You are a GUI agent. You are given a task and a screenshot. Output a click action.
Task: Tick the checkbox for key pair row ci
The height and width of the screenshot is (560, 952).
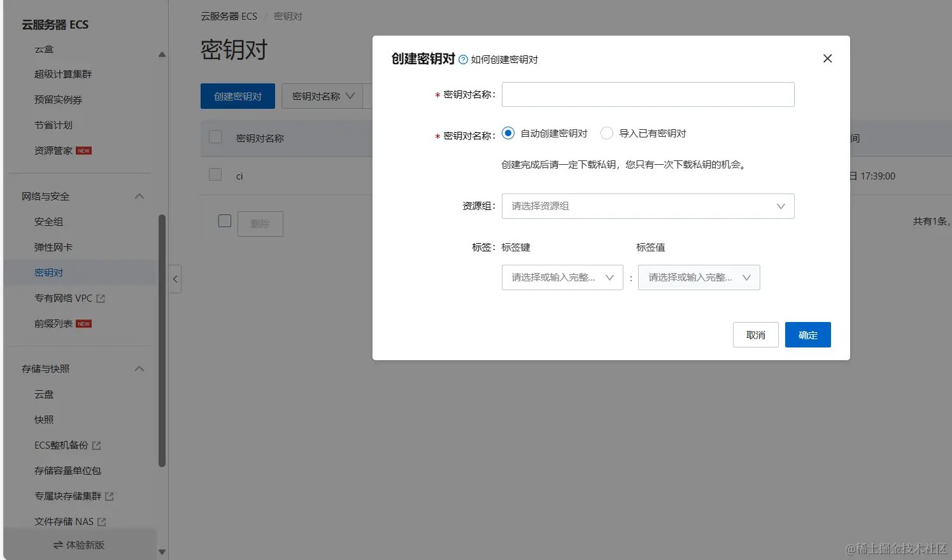[x=215, y=175]
